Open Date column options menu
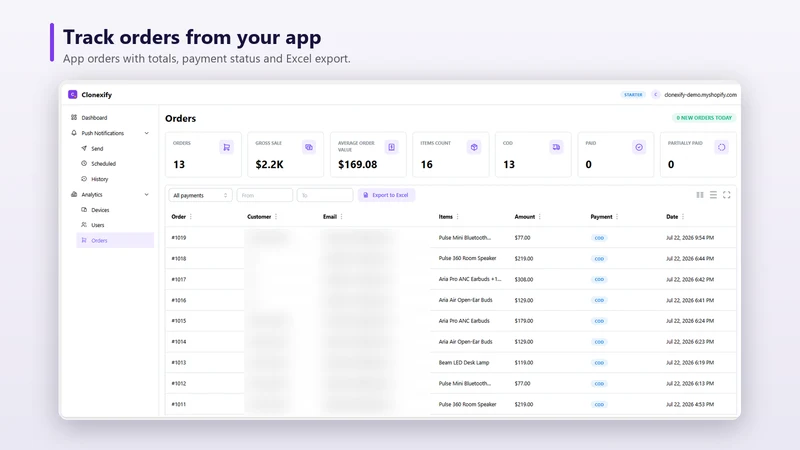The height and width of the screenshot is (450, 800). pos(683,217)
